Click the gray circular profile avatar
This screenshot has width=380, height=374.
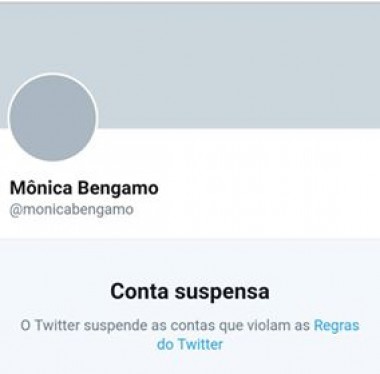point(53,118)
